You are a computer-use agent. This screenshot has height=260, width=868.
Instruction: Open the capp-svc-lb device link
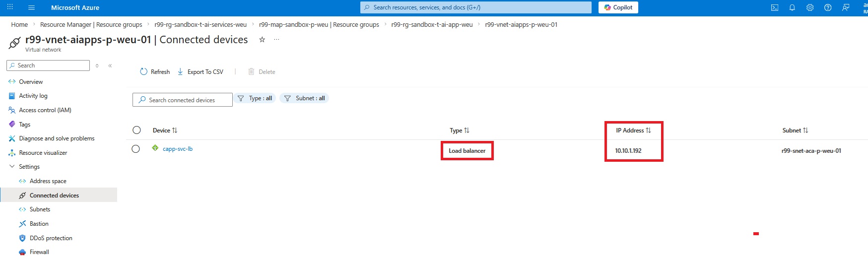click(x=177, y=149)
